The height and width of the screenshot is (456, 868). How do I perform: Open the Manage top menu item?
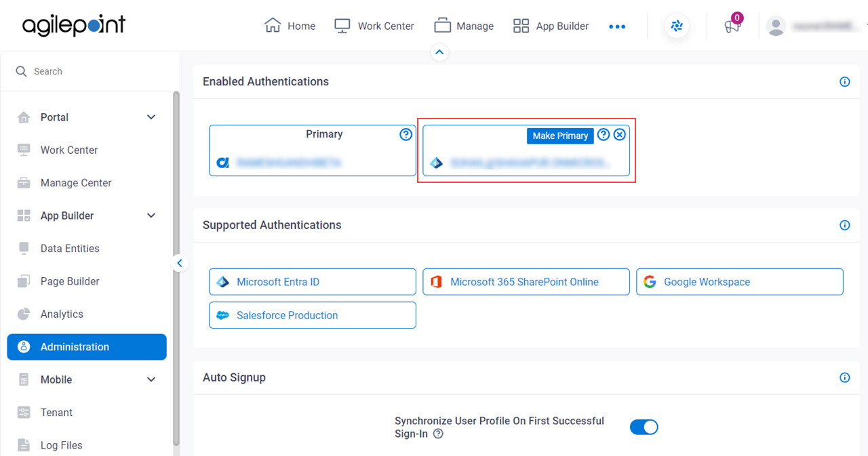464,26
